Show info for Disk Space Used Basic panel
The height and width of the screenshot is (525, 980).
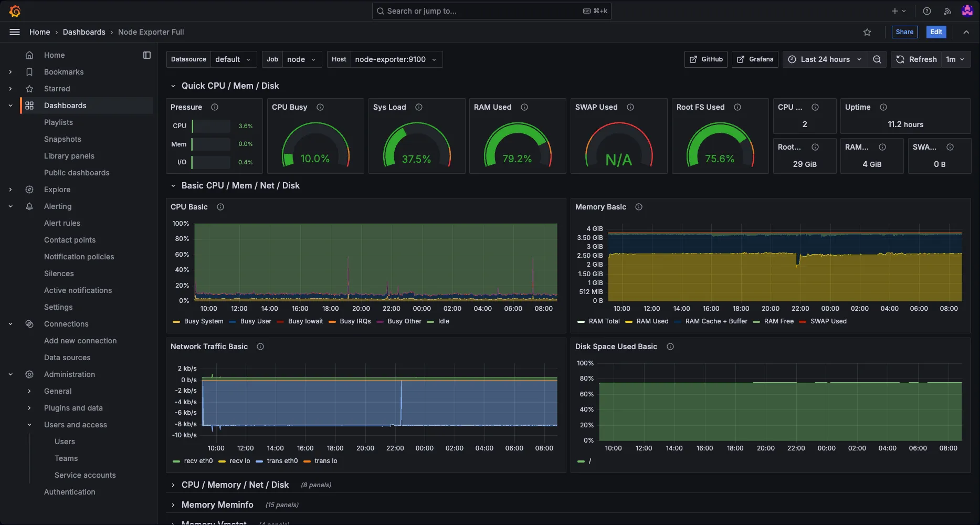click(x=670, y=346)
